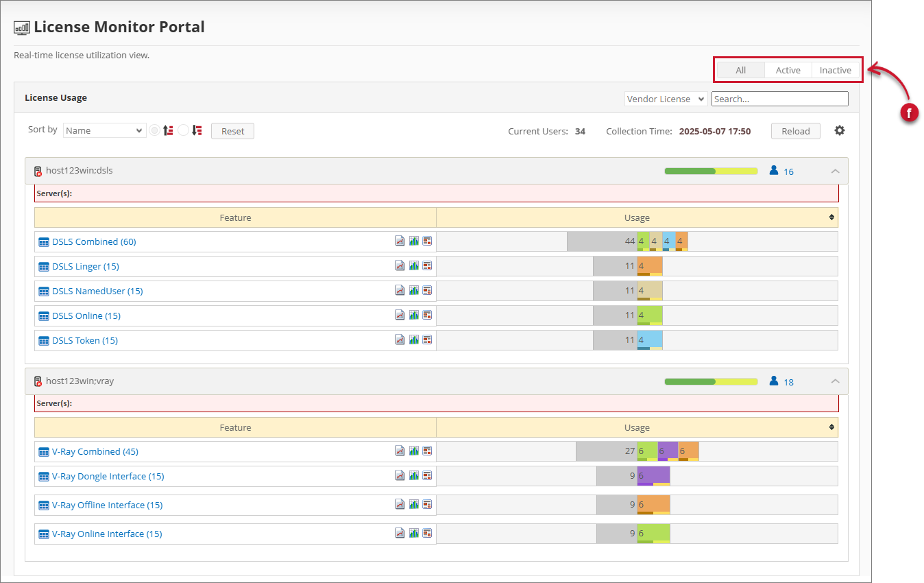The image size is (924, 583).
Task: Open the bar chart view for V-Ray Dongle Interface
Action: 413,475
